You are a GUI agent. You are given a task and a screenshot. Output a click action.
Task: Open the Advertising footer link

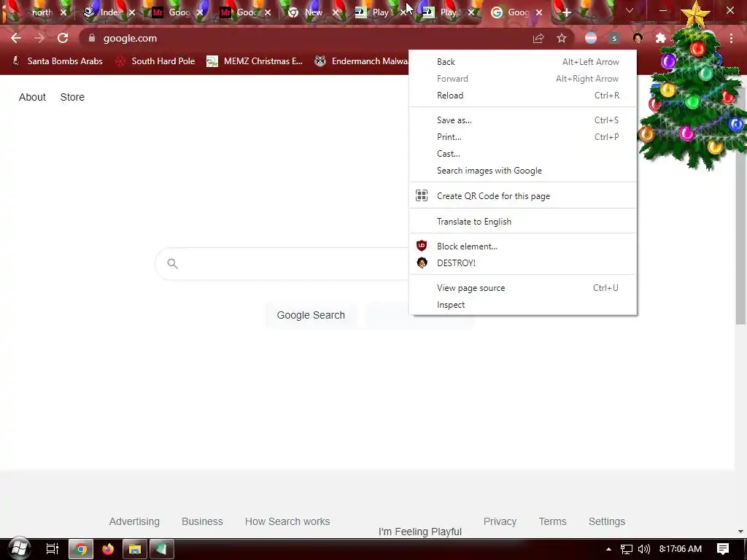pos(134,521)
